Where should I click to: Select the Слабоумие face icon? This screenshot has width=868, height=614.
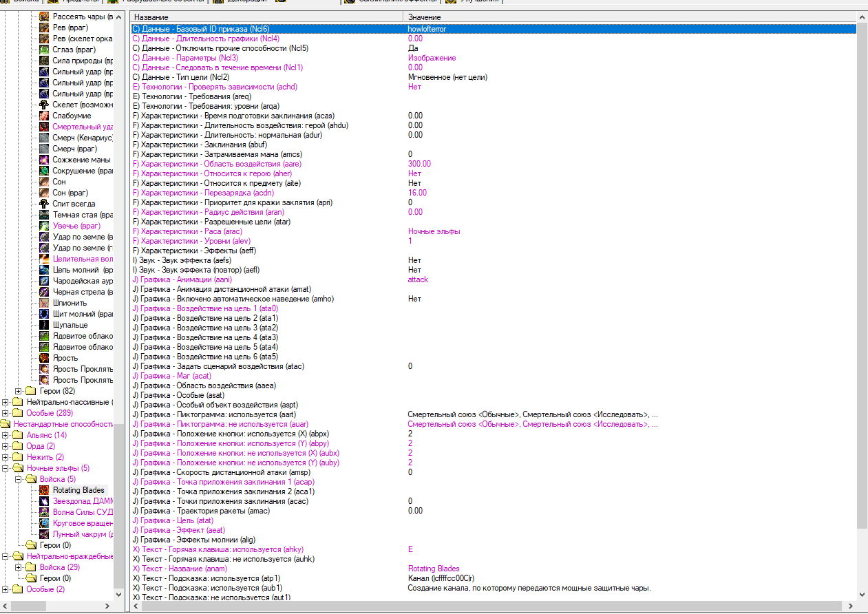[x=44, y=116]
